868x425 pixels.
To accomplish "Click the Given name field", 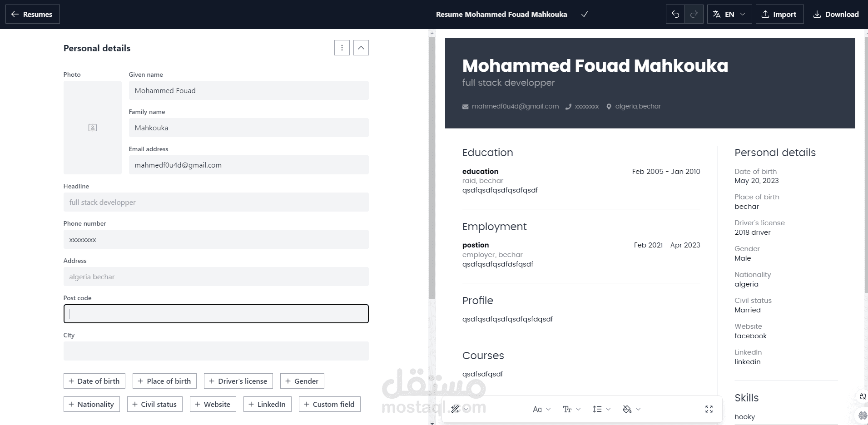I will click(x=248, y=90).
